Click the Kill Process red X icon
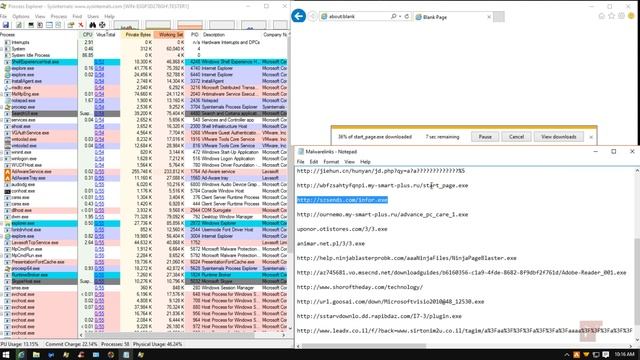640x360 pixels. [x=81, y=25]
